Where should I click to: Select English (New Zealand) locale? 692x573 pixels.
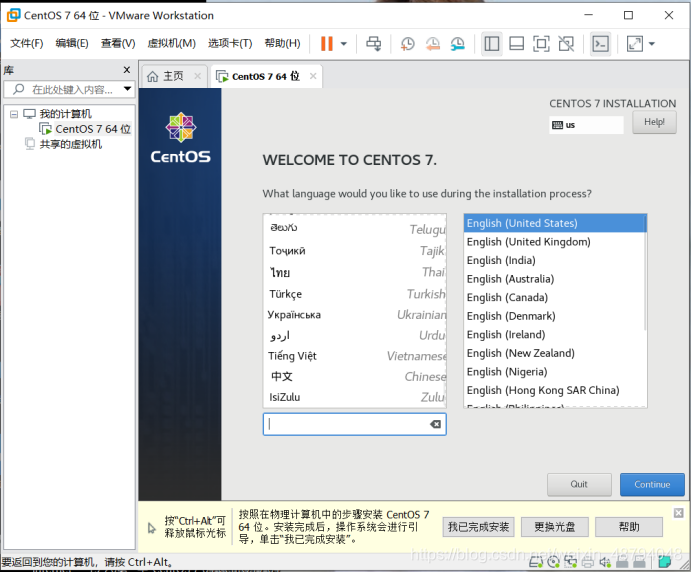[554, 353]
